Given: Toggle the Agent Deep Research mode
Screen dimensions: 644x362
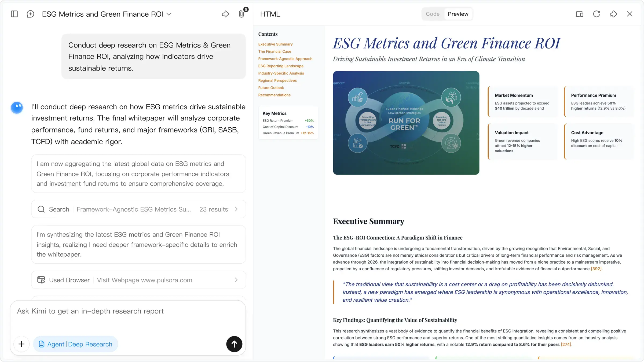Looking at the screenshot, I should point(76,344).
